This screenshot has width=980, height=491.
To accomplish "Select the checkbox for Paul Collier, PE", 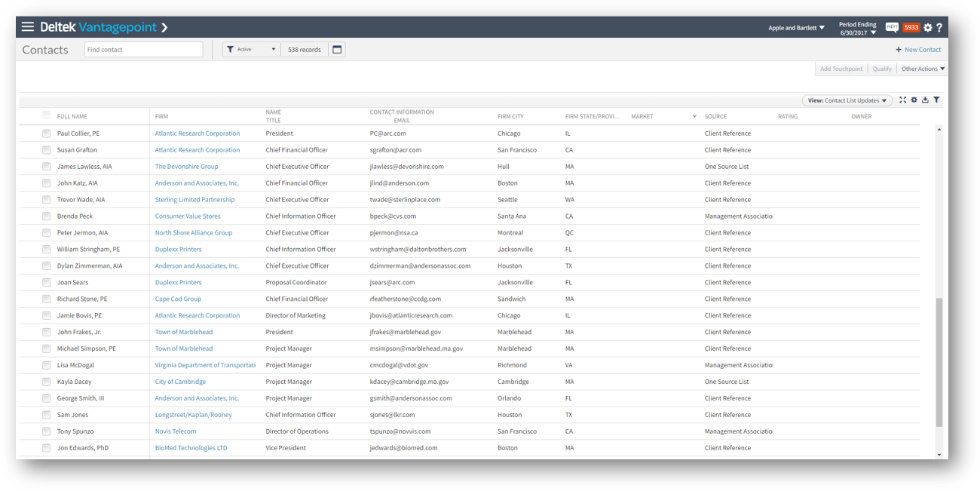I will click(47, 133).
